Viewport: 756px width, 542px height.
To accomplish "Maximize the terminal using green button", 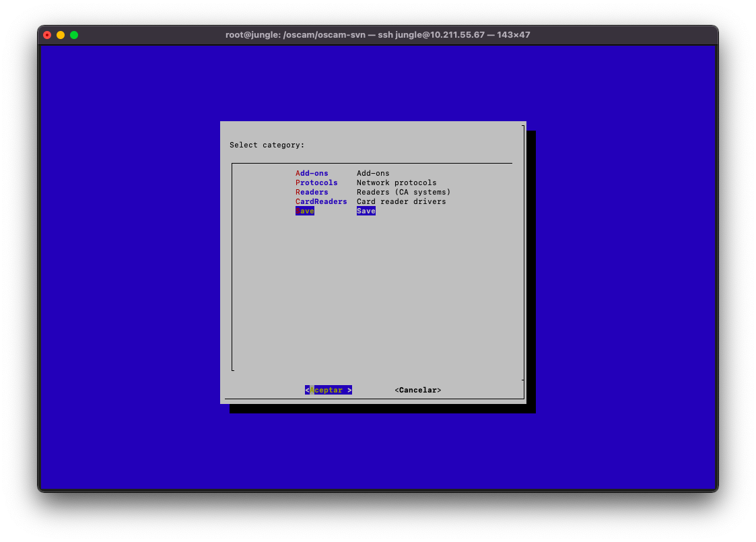I will (74, 35).
